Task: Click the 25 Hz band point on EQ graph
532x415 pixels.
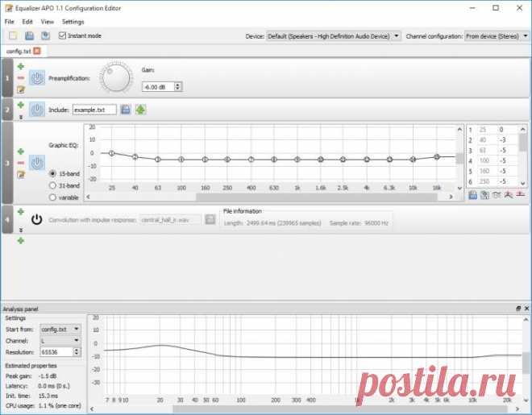Action: pyautogui.click(x=111, y=153)
